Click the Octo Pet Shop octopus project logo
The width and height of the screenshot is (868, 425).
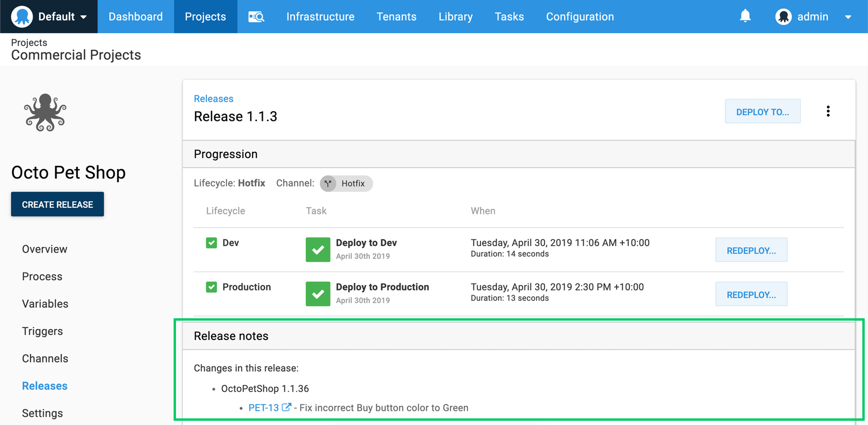point(45,112)
